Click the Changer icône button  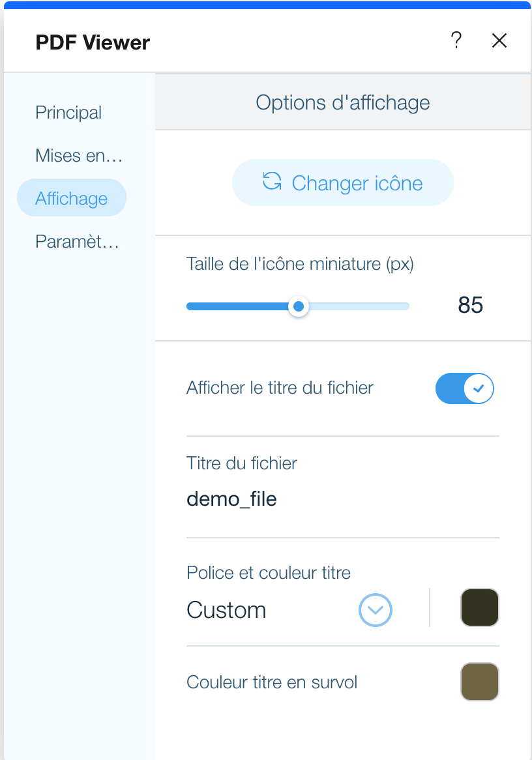click(342, 183)
